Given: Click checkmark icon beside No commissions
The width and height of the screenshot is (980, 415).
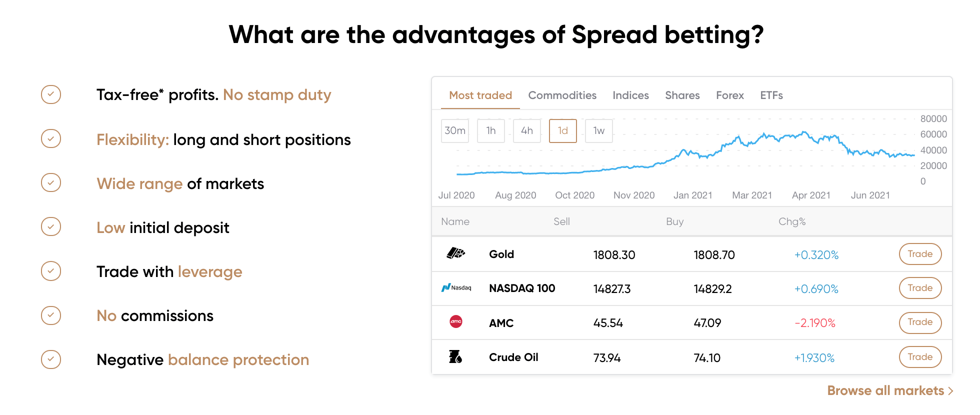Looking at the screenshot, I should [x=51, y=315].
